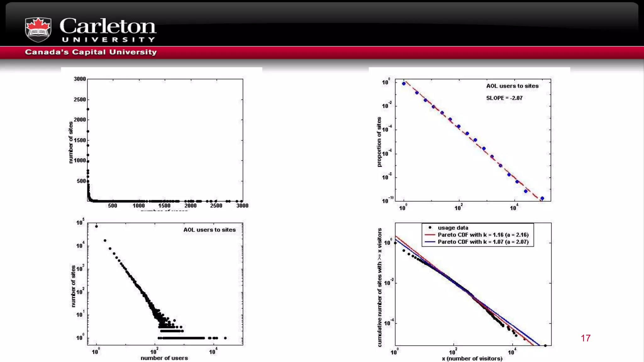Click the 3000 tick on linear plot x-axis
This screenshot has height=362, width=644.
pos(242,206)
